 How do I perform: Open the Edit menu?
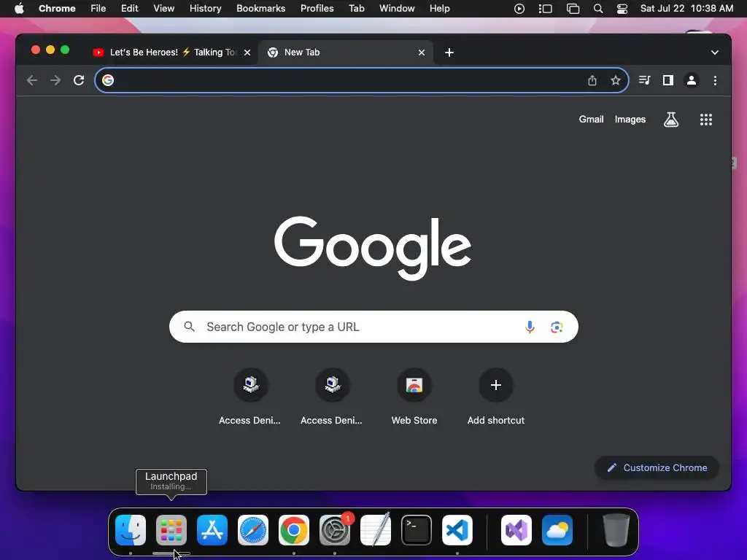tap(130, 9)
